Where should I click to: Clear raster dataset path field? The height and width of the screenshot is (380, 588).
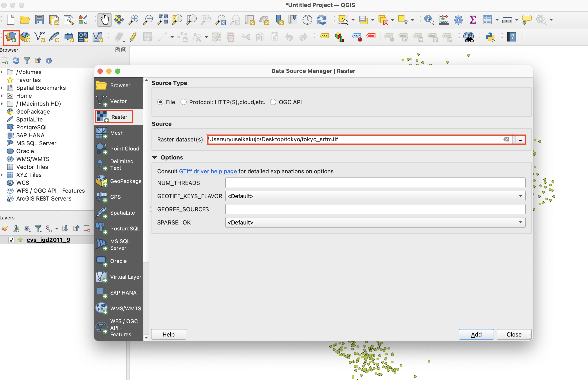pos(506,139)
